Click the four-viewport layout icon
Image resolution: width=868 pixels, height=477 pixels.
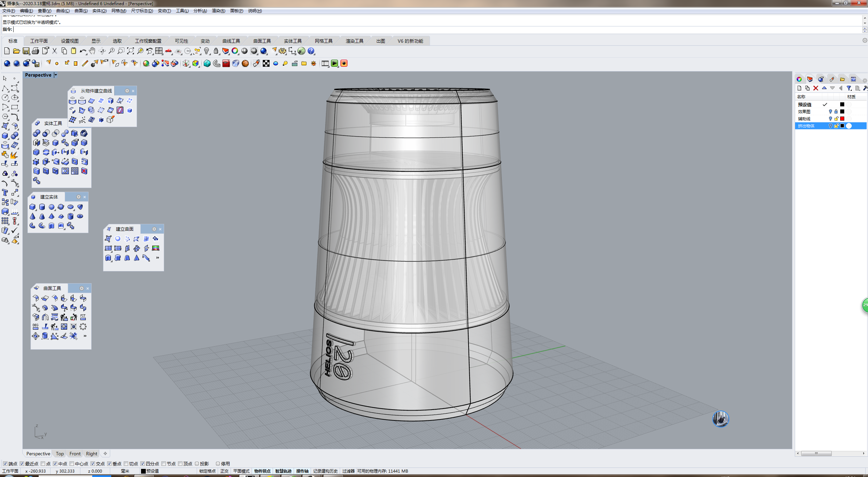coord(159,51)
